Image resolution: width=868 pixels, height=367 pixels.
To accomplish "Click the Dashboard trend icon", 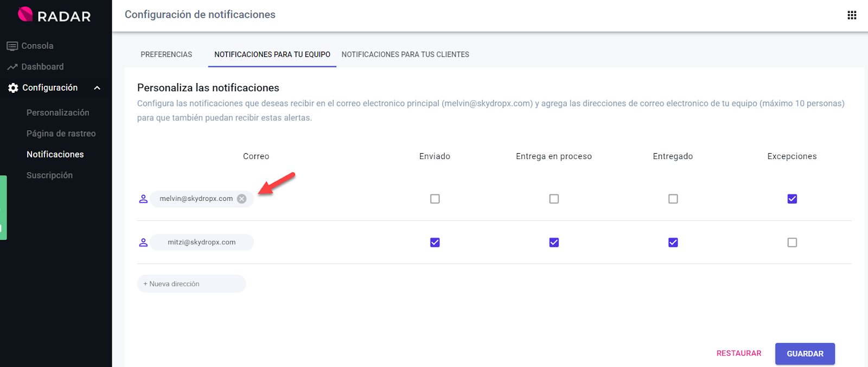I will 12,67.
